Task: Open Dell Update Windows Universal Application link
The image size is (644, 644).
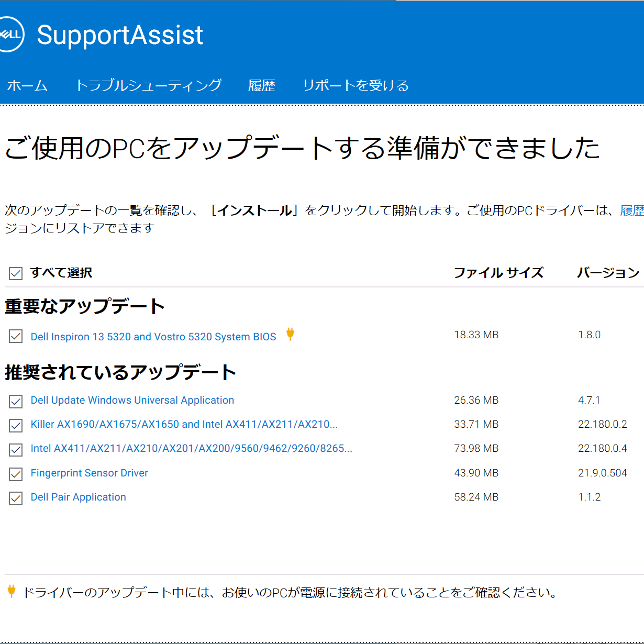Action: (132, 400)
